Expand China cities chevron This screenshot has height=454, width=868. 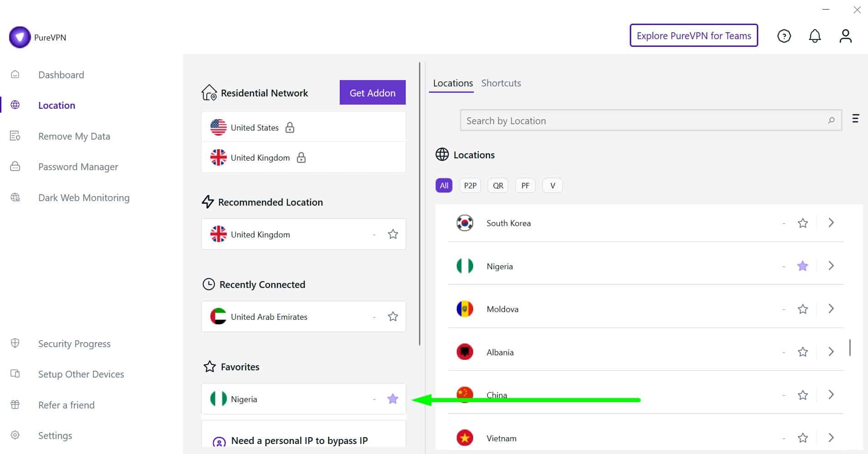[x=831, y=395]
